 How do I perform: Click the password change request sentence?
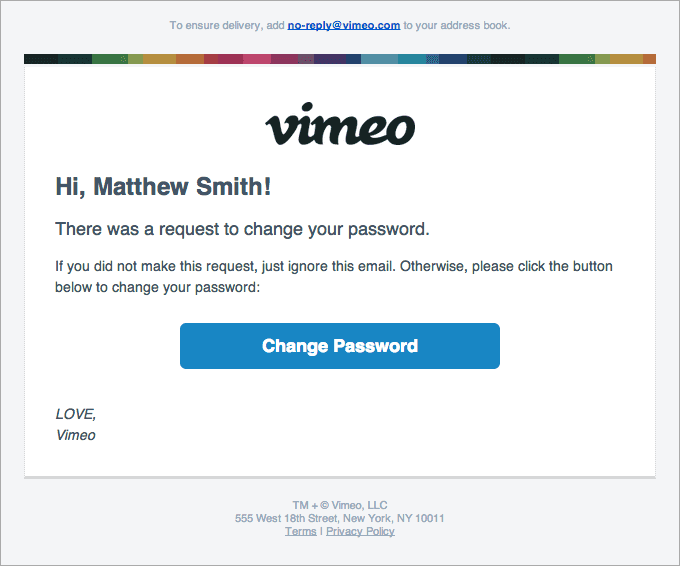[x=242, y=229]
